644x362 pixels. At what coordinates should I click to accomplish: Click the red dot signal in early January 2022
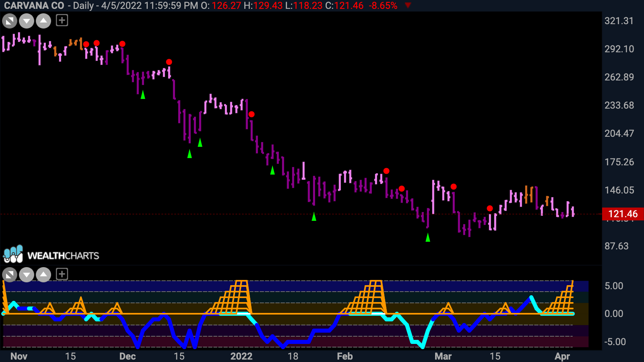252,114
